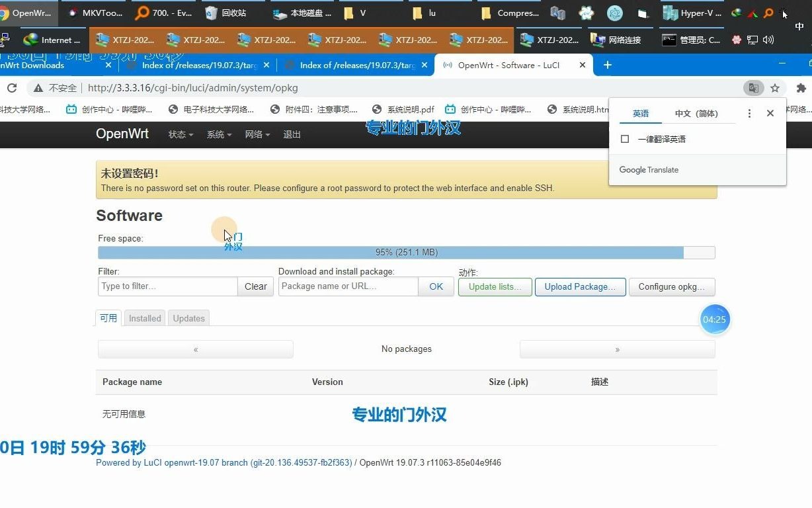Close the OpenWrt Downloads tab
Image resolution: width=812 pixels, height=508 pixels.
click(x=109, y=65)
